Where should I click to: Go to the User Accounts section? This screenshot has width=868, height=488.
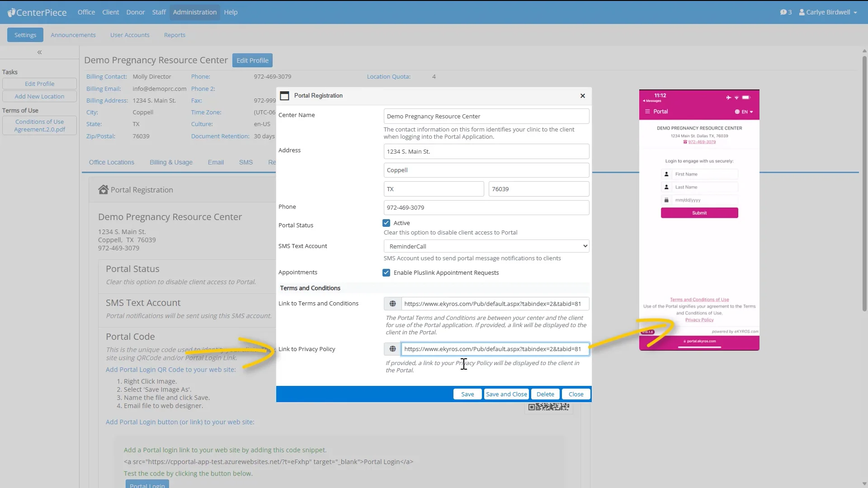130,35
